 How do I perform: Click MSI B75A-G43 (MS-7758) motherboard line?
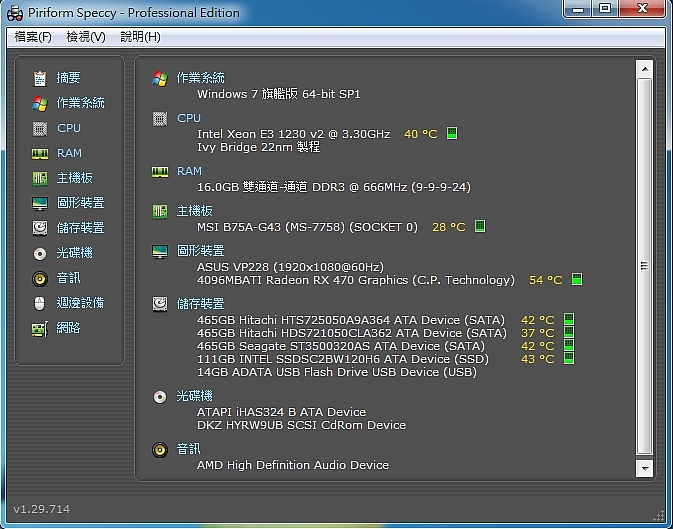click(307, 227)
